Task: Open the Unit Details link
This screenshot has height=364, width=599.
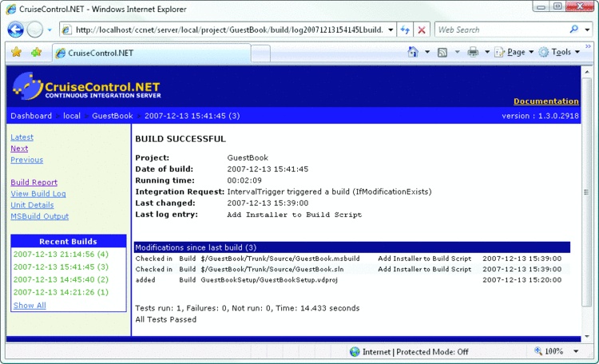Action: (x=32, y=205)
